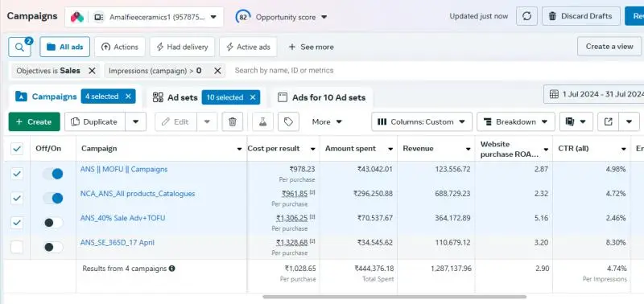Expand the Opportunity score dropdown
Viewport: 644px width, 304px height.
(324, 17)
